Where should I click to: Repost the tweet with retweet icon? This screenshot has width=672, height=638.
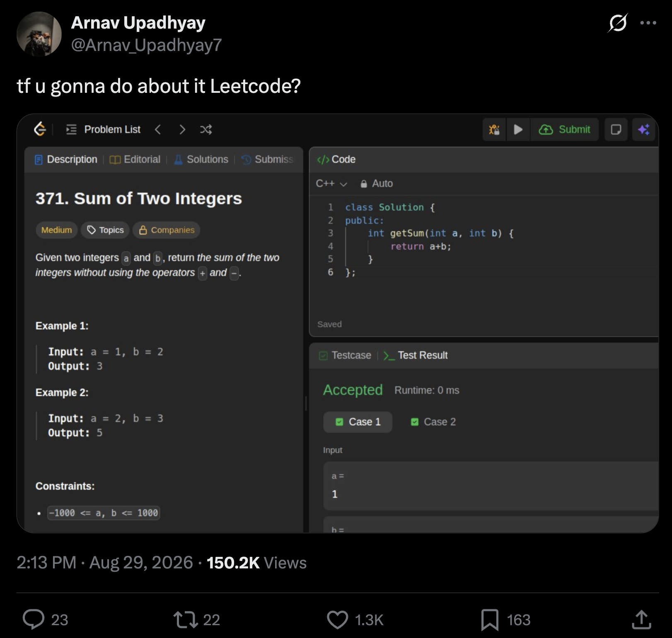186,620
